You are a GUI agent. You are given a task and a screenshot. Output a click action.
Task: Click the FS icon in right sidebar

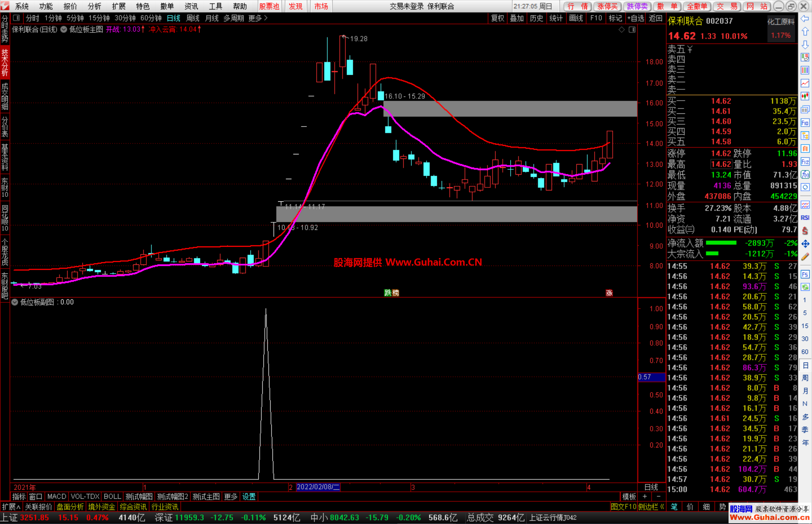pyautogui.click(x=805, y=274)
